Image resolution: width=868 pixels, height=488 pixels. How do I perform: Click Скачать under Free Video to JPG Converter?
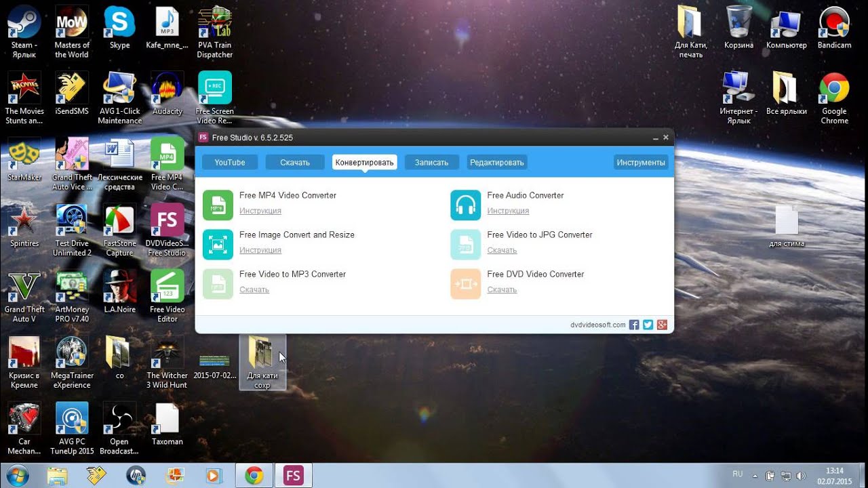pyautogui.click(x=502, y=250)
